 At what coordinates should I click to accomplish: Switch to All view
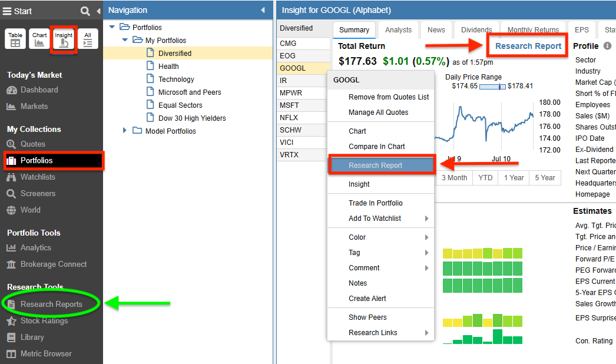pyautogui.click(x=88, y=38)
